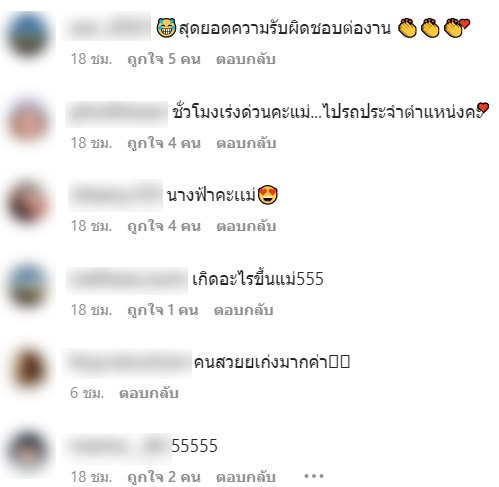
Task: Click the avatar beside the คนสวยเก่งมากค่า comment
Action: coord(29,369)
